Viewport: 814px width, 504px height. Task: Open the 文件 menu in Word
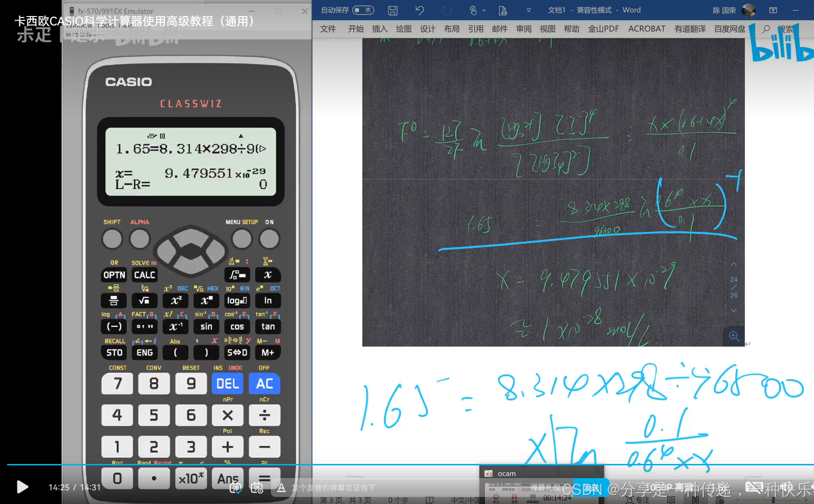pyautogui.click(x=328, y=29)
